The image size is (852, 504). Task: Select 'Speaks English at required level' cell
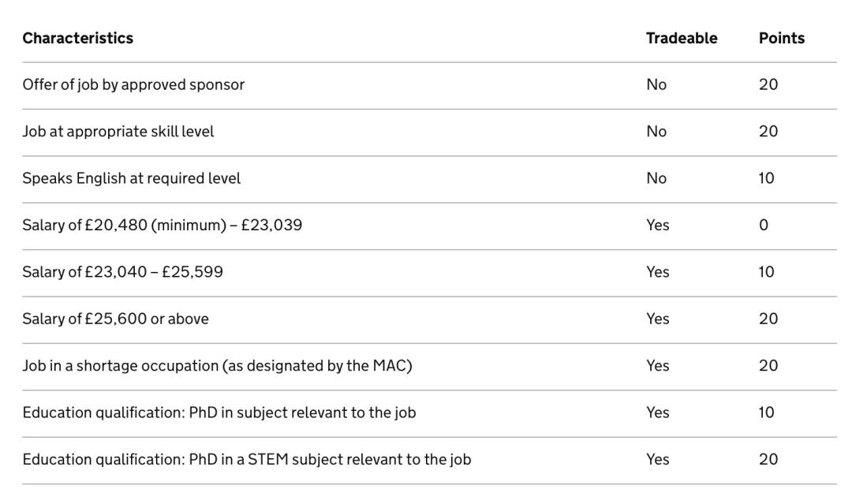pos(131,178)
